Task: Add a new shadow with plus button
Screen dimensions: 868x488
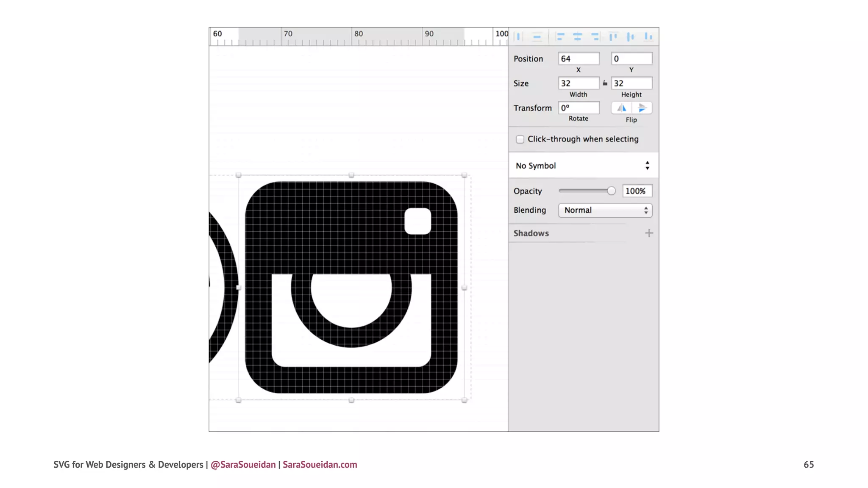Action: [649, 233]
